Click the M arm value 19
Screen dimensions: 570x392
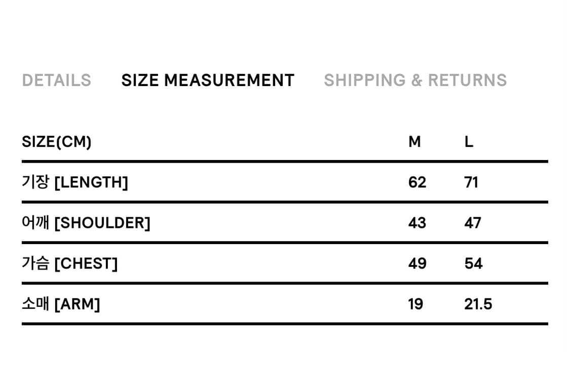[415, 304]
